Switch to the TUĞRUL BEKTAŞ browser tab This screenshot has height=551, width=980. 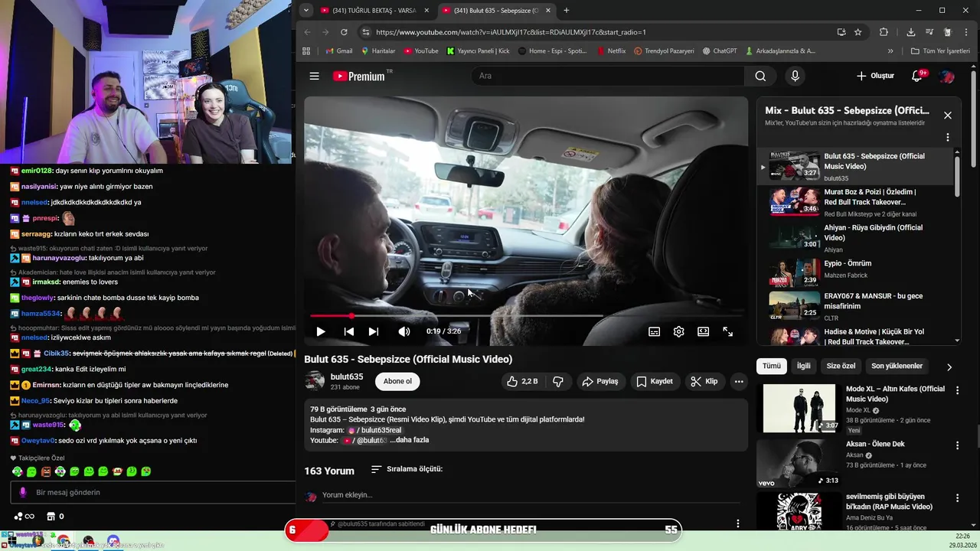[375, 10]
